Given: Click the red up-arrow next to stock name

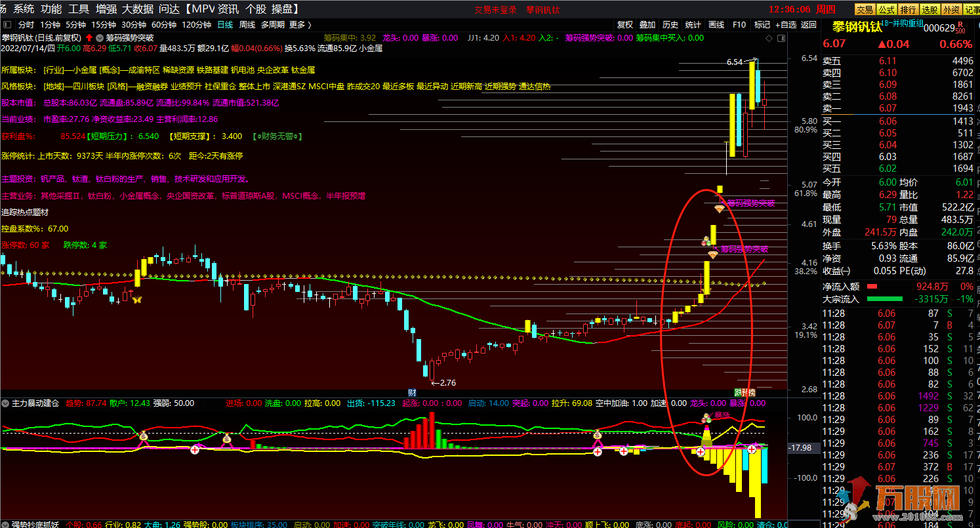Looking at the screenshot, I should click(89, 38).
